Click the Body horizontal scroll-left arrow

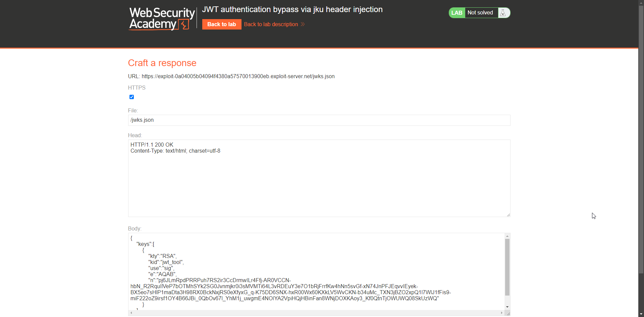131,313
